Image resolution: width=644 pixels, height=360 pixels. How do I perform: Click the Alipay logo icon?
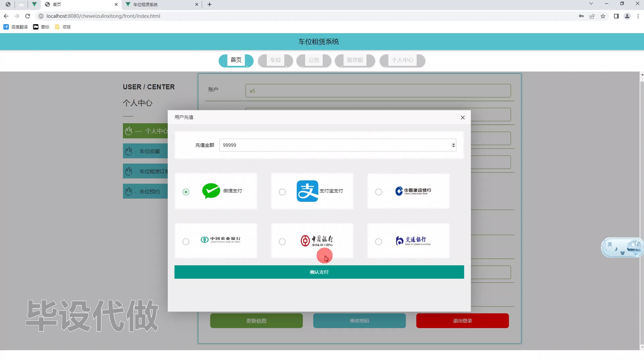[307, 191]
